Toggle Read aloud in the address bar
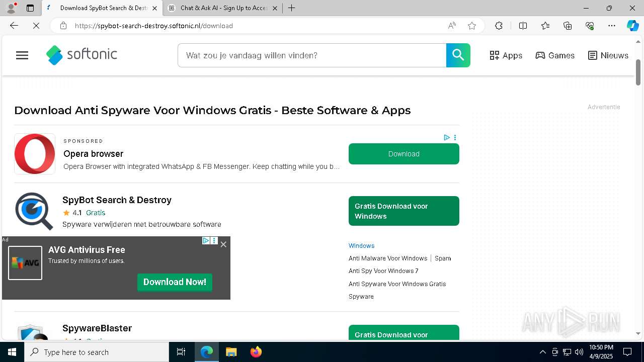This screenshot has height=362, width=644. click(452, 26)
